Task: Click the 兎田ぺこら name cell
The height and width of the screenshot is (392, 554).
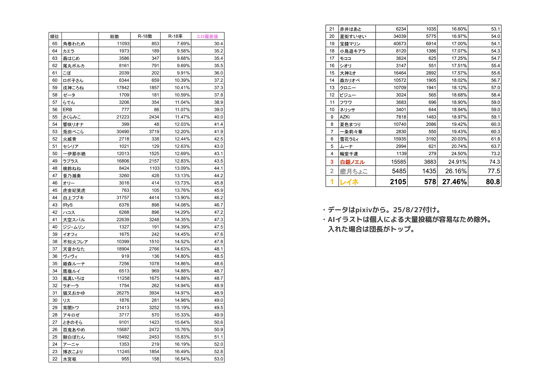Action: [73, 132]
